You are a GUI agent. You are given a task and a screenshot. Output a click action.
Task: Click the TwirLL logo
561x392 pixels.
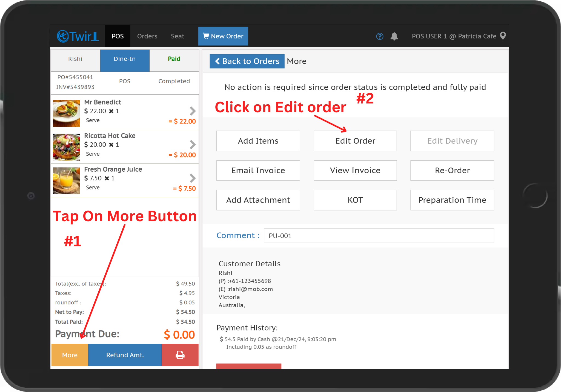pyautogui.click(x=78, y=36)
